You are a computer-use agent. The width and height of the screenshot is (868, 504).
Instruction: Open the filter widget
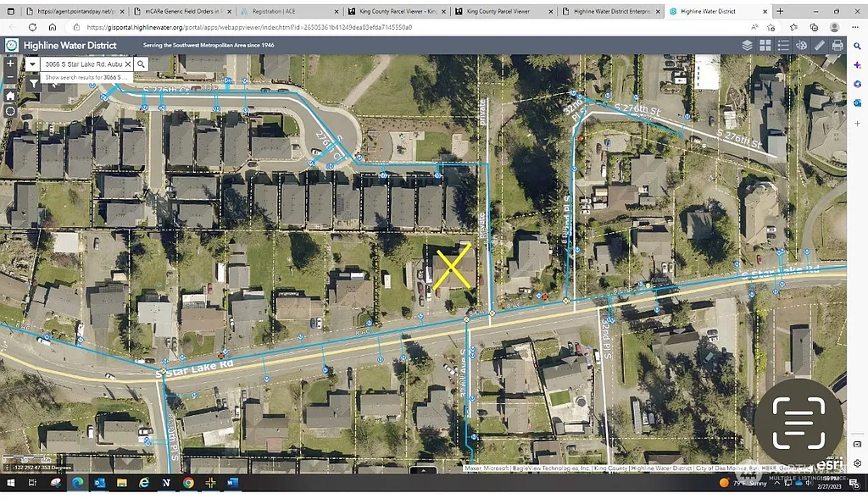pyautogui.click(x=33, y=84)
